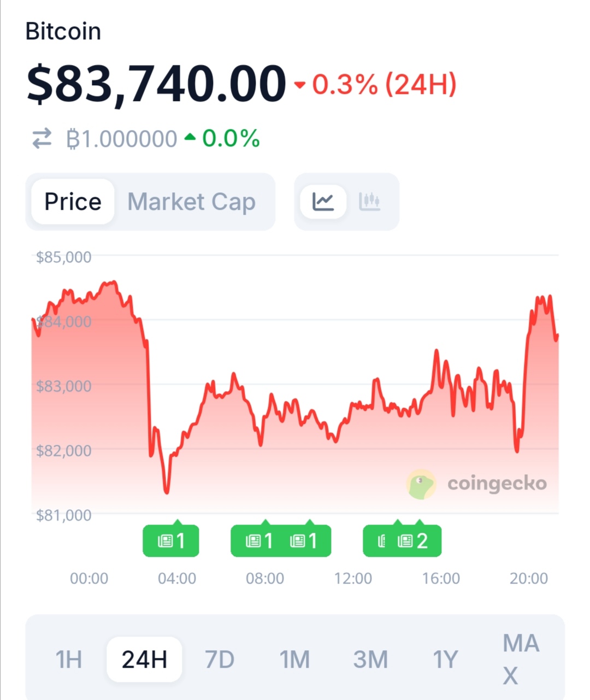Show the MAX price history

coord(520,659)
